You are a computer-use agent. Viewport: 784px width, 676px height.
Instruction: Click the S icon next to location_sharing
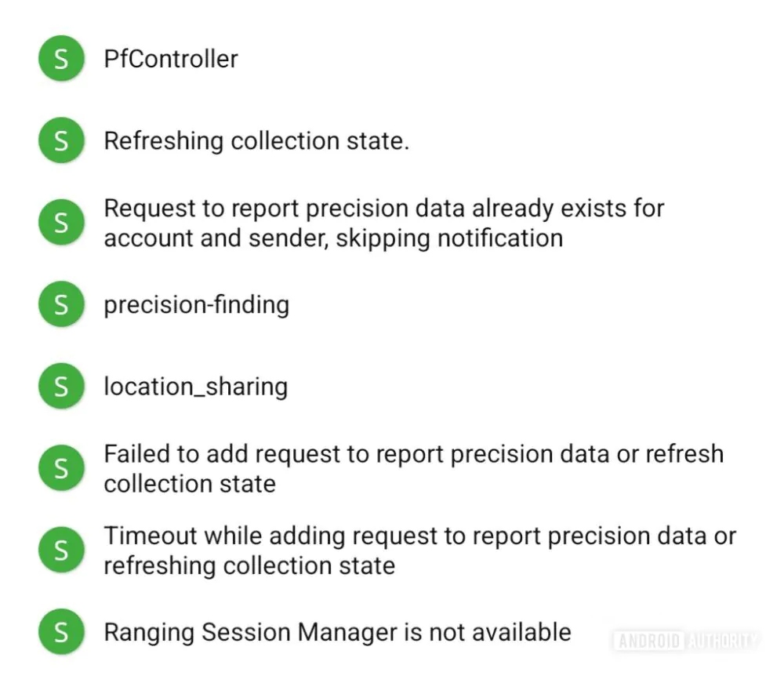61,387
